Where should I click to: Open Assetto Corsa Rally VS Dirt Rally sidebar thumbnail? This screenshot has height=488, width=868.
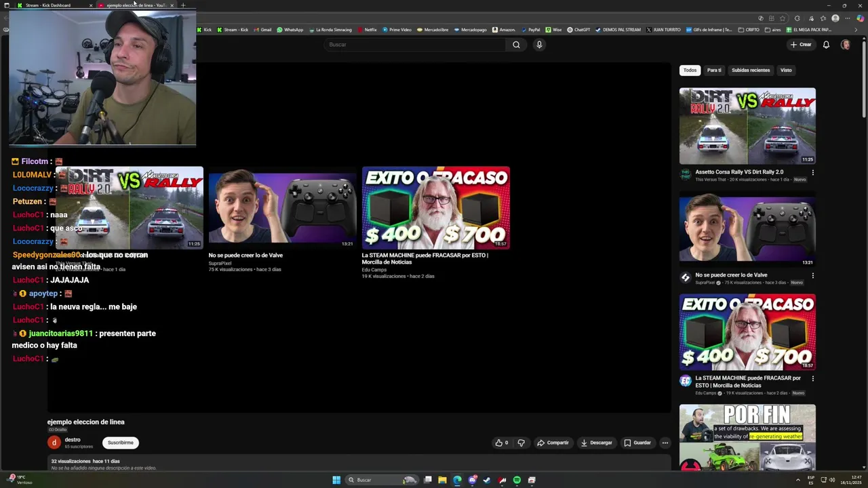coord(747,126)
